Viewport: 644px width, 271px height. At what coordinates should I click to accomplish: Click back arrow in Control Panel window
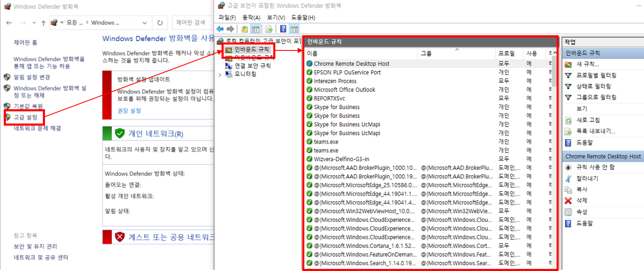tap(10, 23)
